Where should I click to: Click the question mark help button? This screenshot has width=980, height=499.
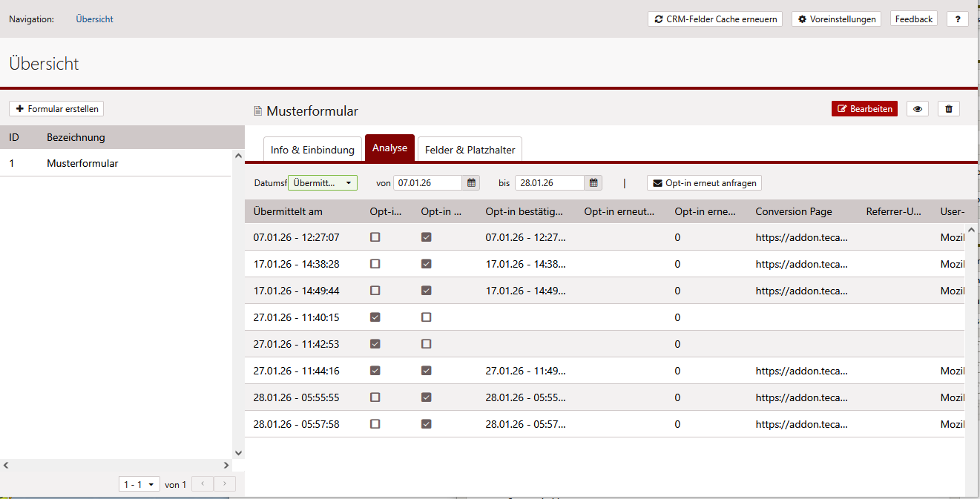958,19
